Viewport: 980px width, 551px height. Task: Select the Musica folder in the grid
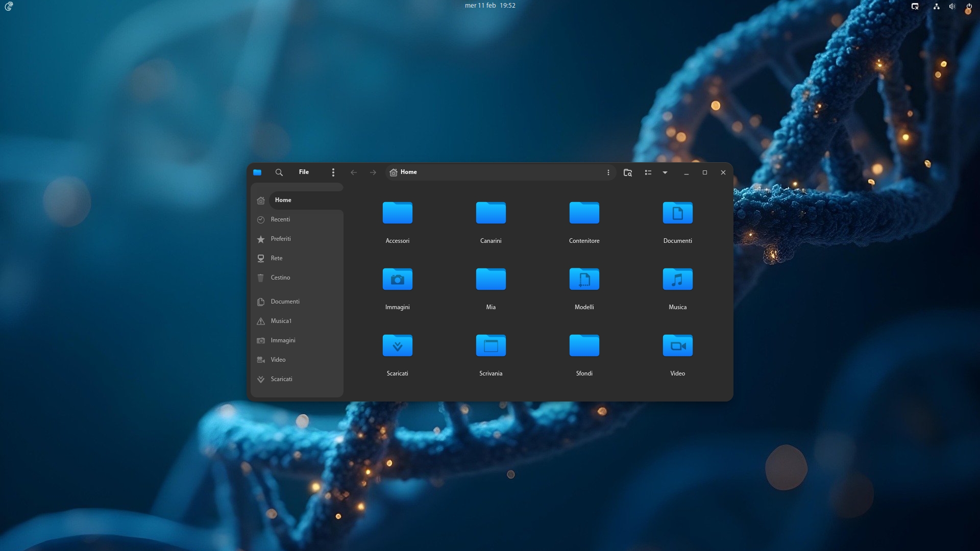(x=677, y=279)
